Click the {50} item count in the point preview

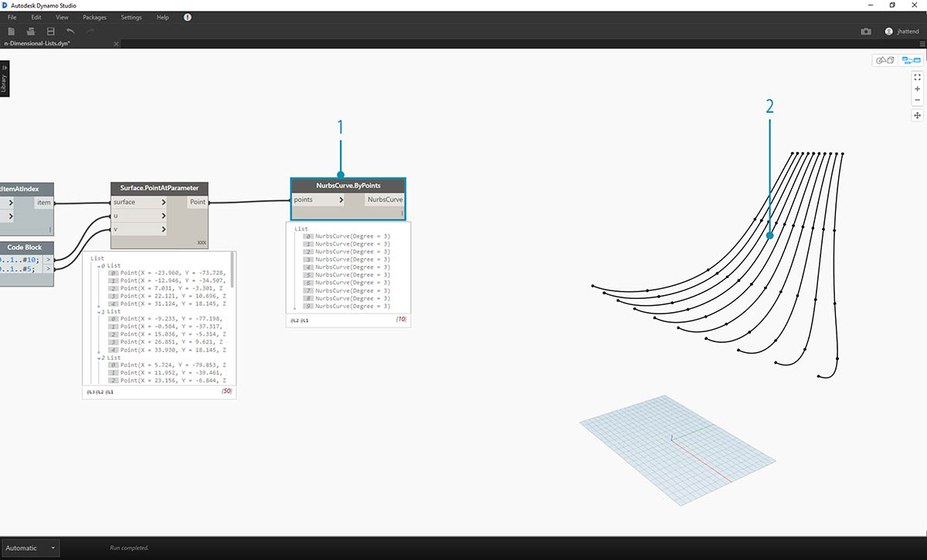[227, 392]
